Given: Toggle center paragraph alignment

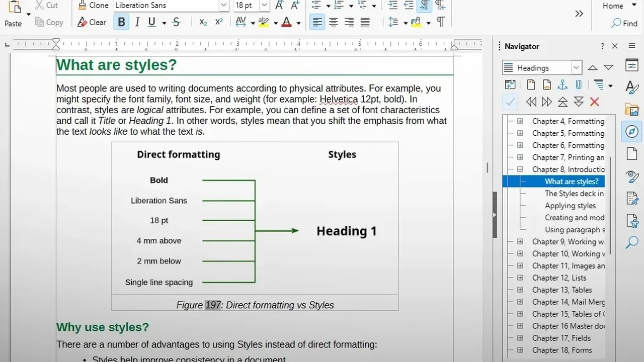Looking at the screenshot, I should (x=333, y=22).
